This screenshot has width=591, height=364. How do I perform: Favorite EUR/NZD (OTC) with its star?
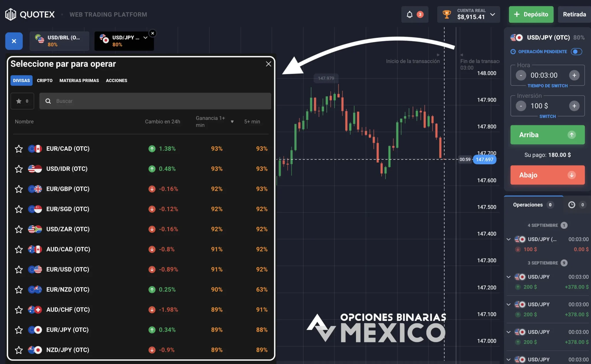pos(19,290)
